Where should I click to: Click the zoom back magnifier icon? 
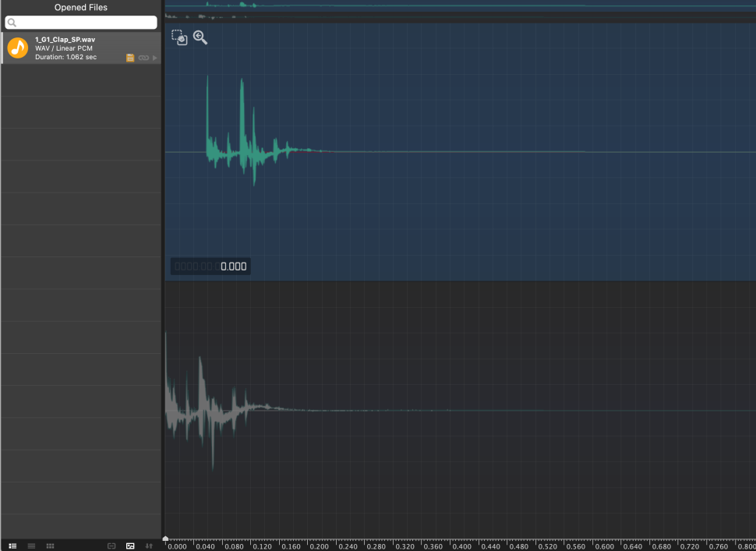coord(200,37)
